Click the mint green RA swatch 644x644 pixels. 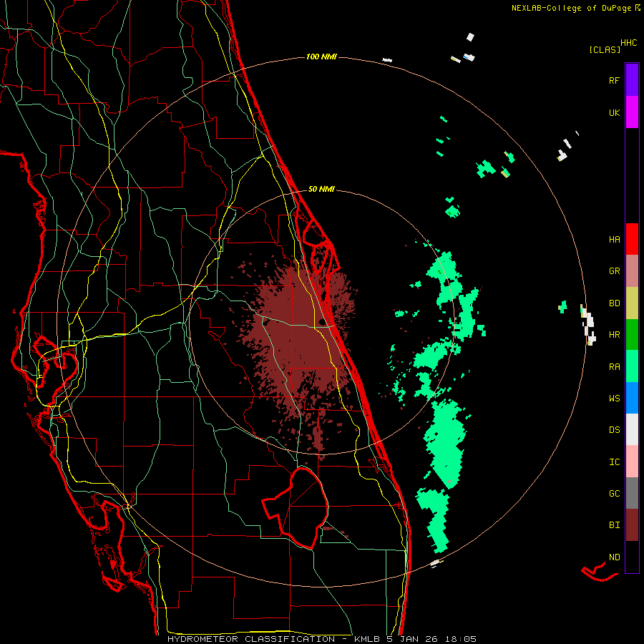(632, 366)
